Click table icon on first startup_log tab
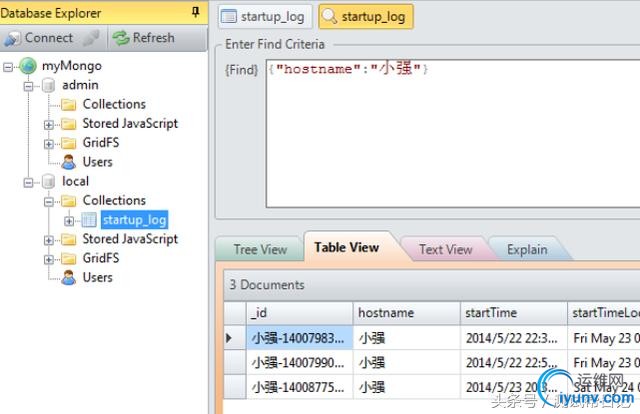Screen dimensions: 640x414 229,17
